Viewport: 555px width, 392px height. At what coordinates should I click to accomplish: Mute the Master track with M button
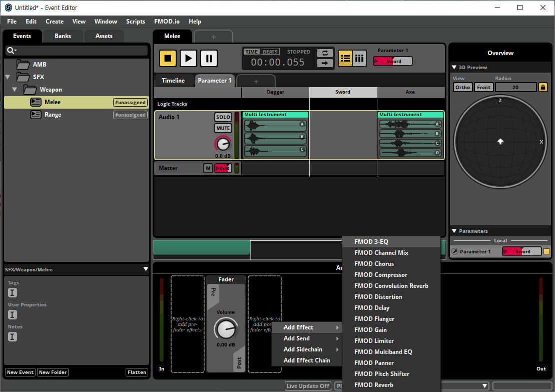pyautogui.click(x=208, y=168)
